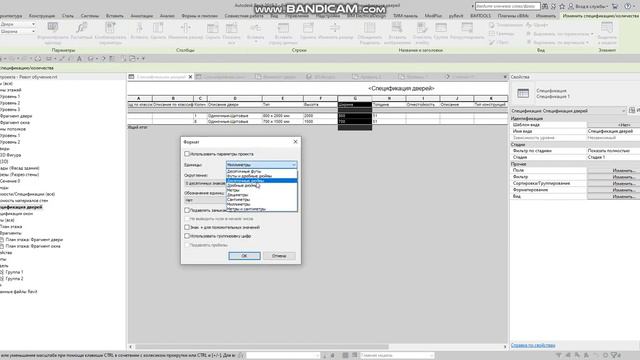Screen dimensions: 640x360
Task: Click Справка по свойствам link
Action: tap(533, 345)
